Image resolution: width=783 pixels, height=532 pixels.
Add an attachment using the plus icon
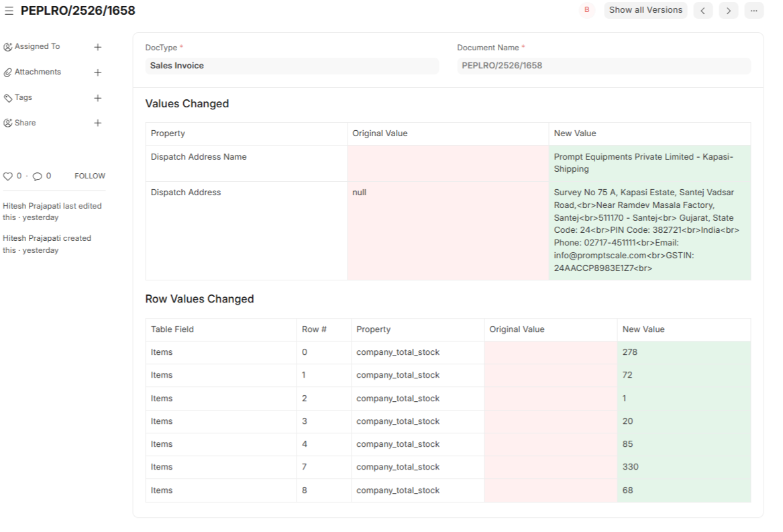[x=97, y=72]
